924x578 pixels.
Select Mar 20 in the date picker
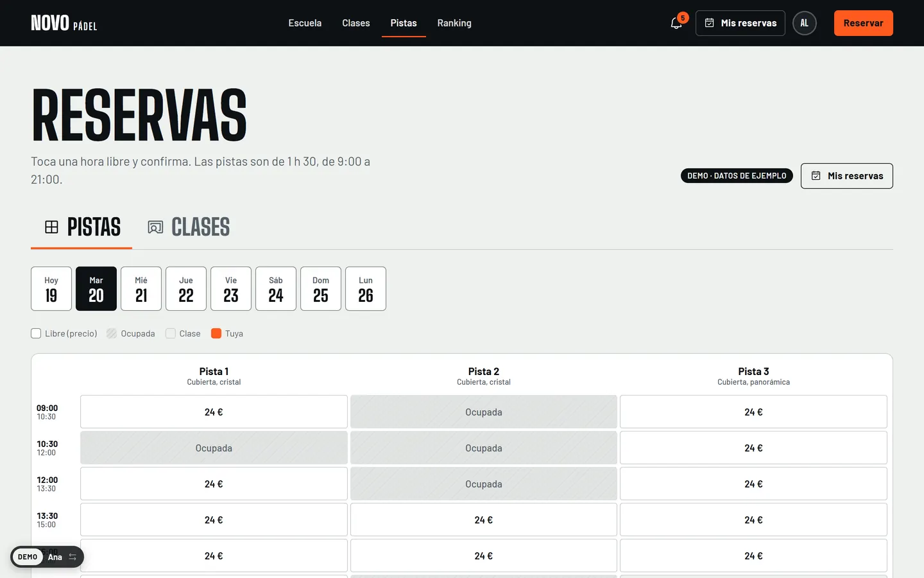tap(96, 289)
